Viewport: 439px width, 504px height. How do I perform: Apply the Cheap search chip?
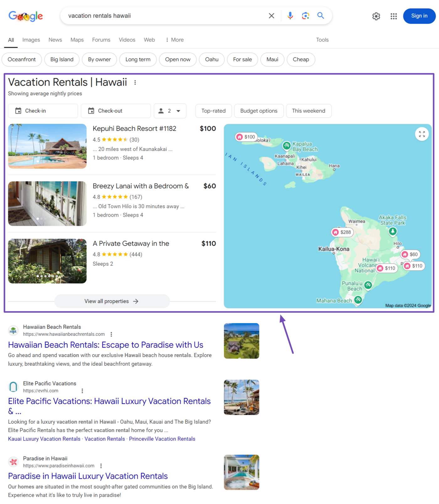click(301, 60)
